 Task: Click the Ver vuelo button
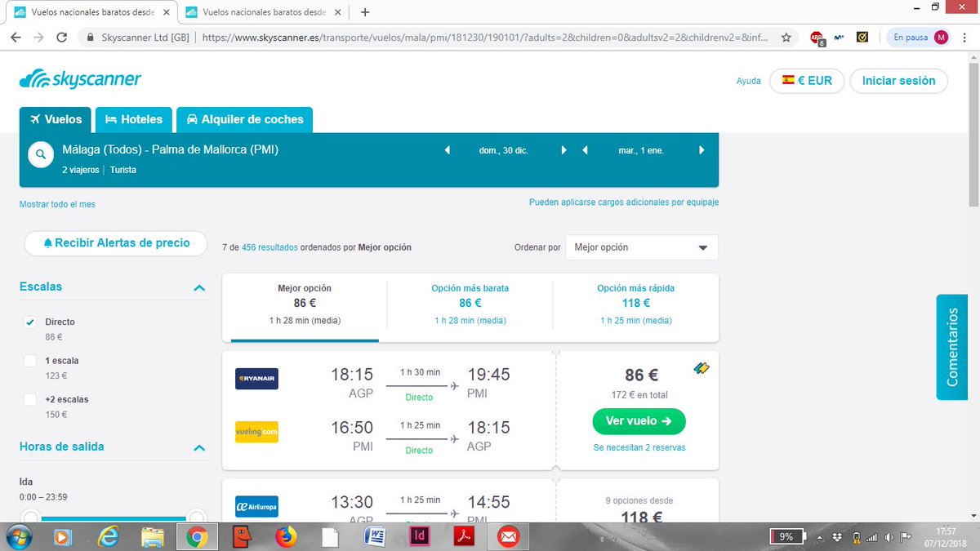click(639, 421)
